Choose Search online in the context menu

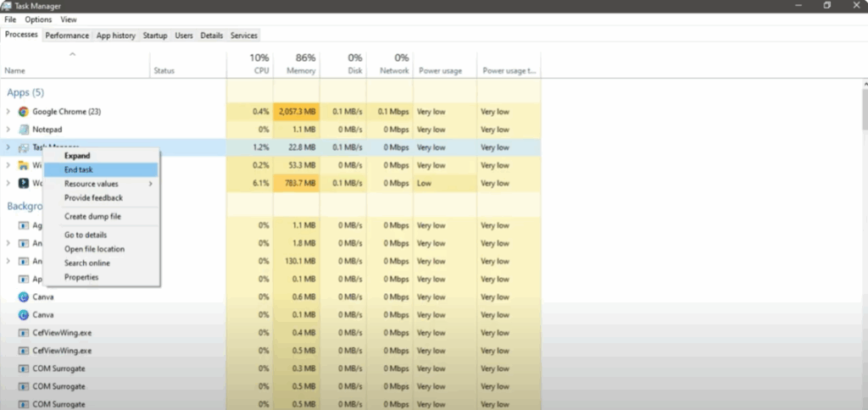[x=101, y=263]
